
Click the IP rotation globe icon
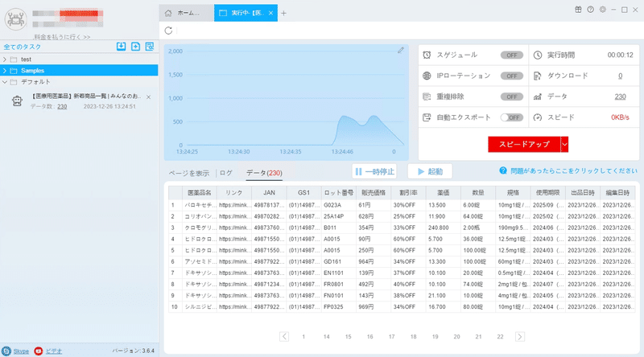[427, 76]
